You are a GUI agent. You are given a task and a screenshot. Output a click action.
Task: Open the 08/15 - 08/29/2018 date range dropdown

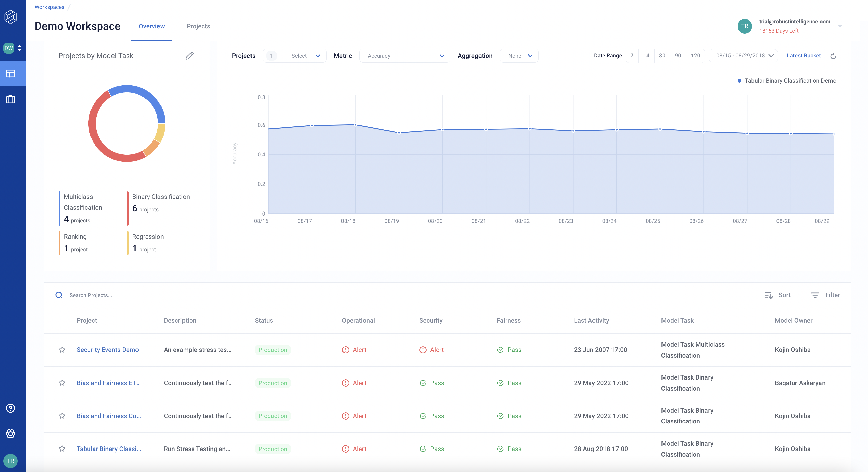743,56
